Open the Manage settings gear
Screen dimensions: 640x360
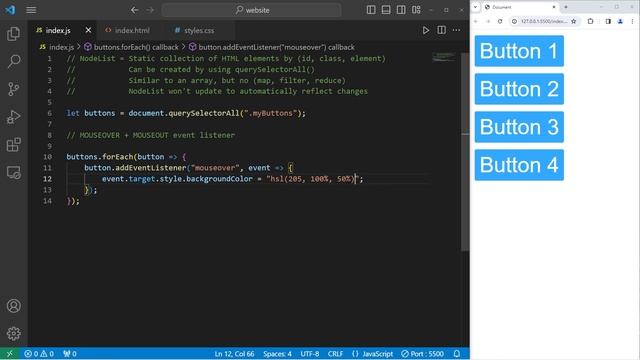tap(13, 333)
